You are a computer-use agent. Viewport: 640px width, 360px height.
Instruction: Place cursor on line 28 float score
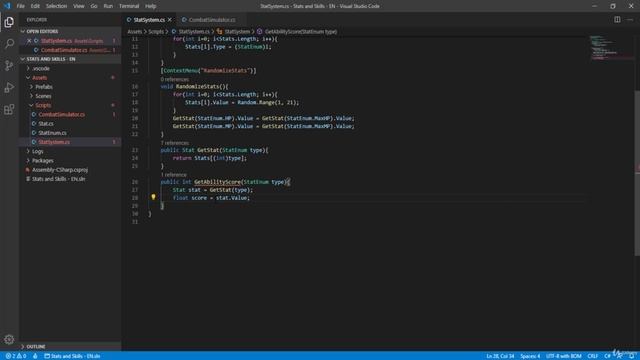211,198
